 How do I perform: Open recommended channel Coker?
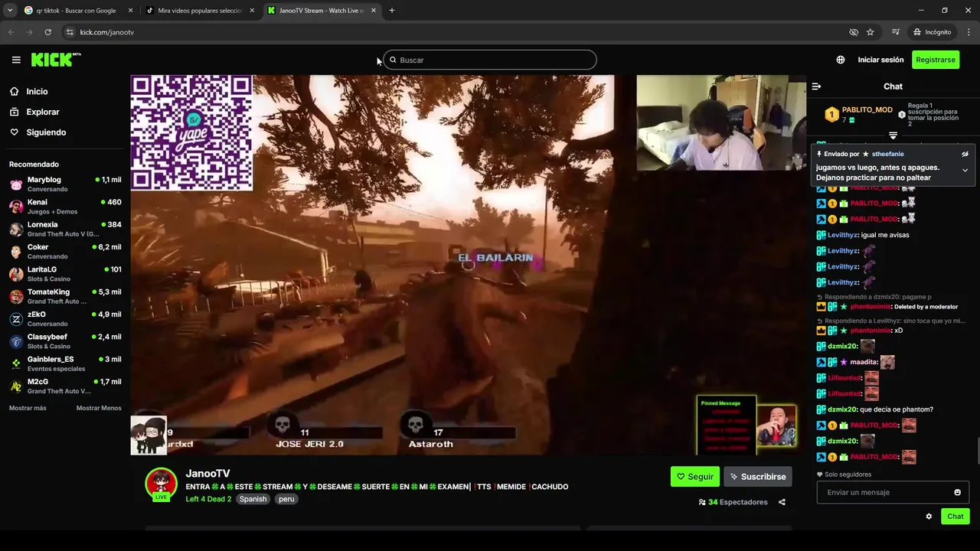click(65, 251)
